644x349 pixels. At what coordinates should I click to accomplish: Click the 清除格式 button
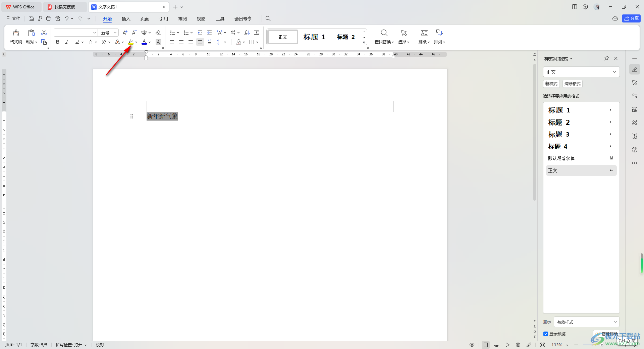click(572, 84)
